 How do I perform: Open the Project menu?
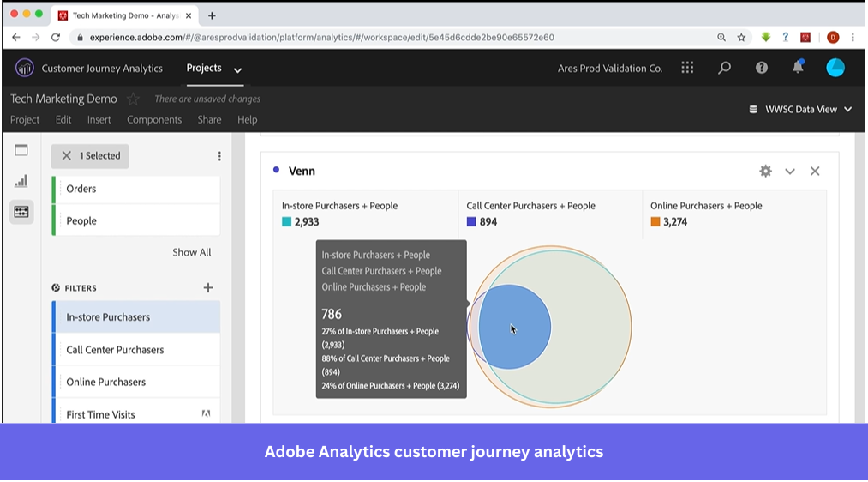point(25,120)
